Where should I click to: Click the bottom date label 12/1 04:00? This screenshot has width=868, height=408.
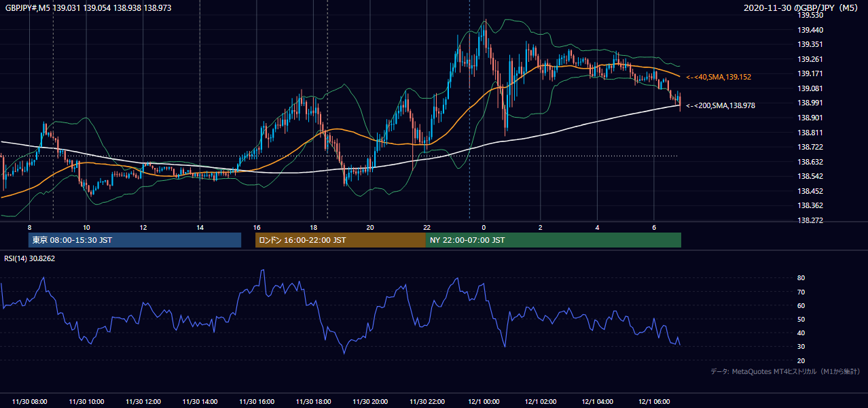598,402
